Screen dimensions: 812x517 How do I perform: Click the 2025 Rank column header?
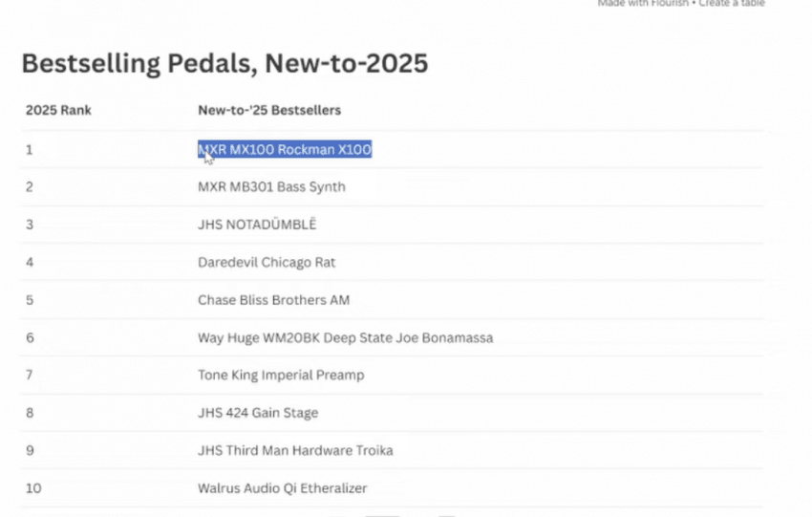tap(58, 111)
